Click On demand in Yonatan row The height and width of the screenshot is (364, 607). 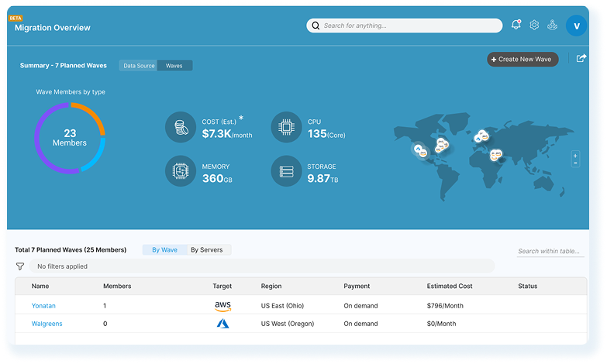pyautogui.click(x=360, y=306)
